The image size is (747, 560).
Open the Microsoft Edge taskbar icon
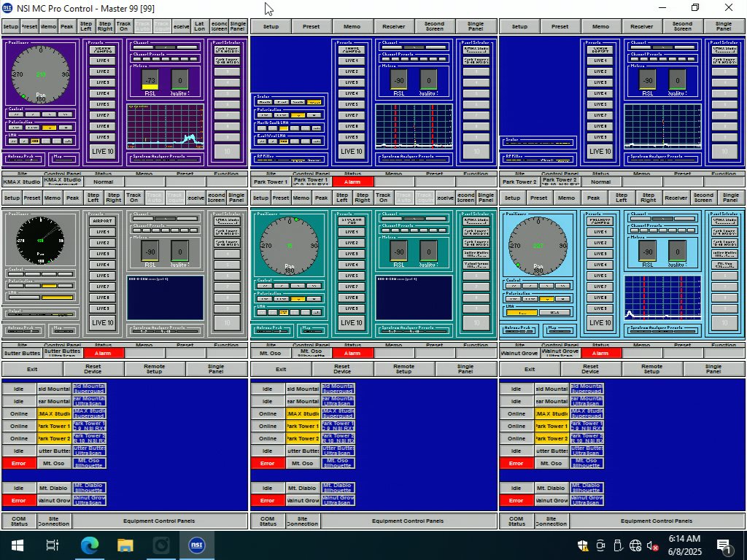[x=89, y=545]
